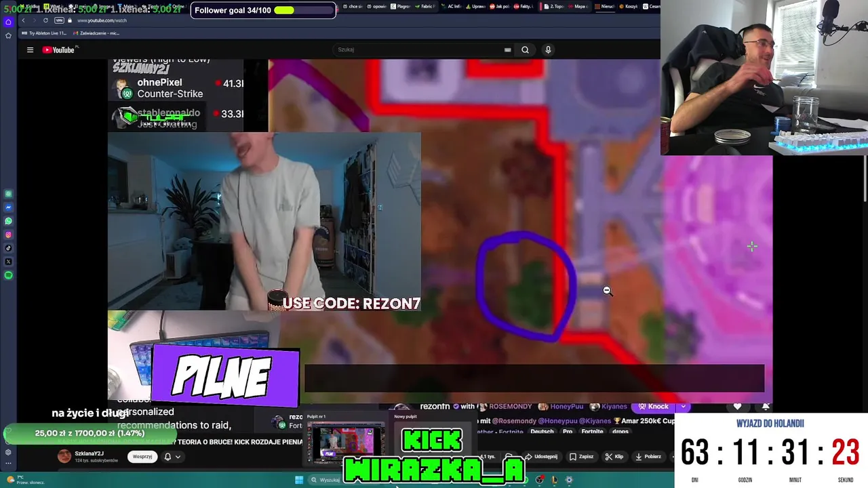Open the X (Twitter) icon in the browser sidebar

pos(8,262)
